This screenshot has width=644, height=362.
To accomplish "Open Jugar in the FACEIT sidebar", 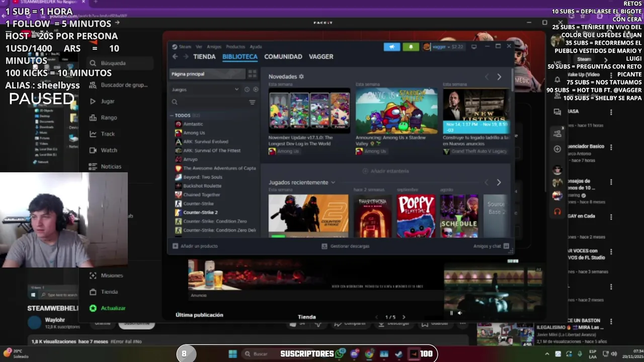I will pyautogui.click(x=107, y=102).
